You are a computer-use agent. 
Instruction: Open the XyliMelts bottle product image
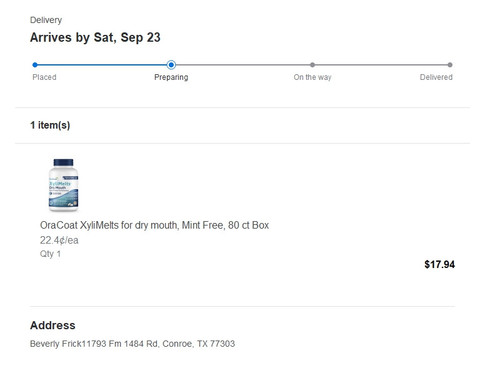coord(63,185)
